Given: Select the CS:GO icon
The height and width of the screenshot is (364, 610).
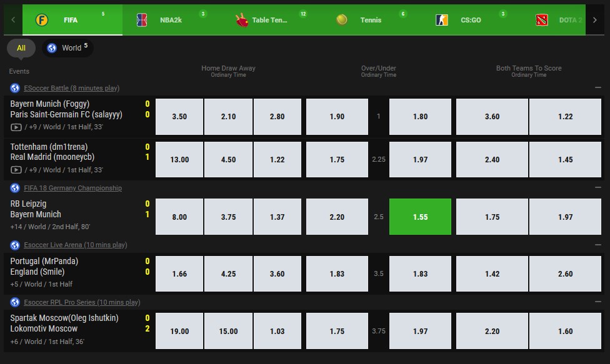Looking at the screenshot, I should click(x=441, y=20).
